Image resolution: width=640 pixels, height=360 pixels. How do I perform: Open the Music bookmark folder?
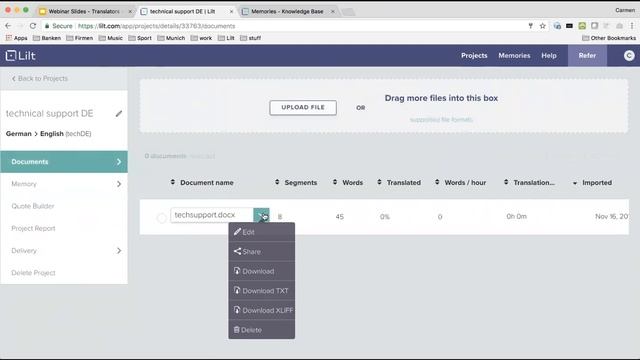point(111,38)
